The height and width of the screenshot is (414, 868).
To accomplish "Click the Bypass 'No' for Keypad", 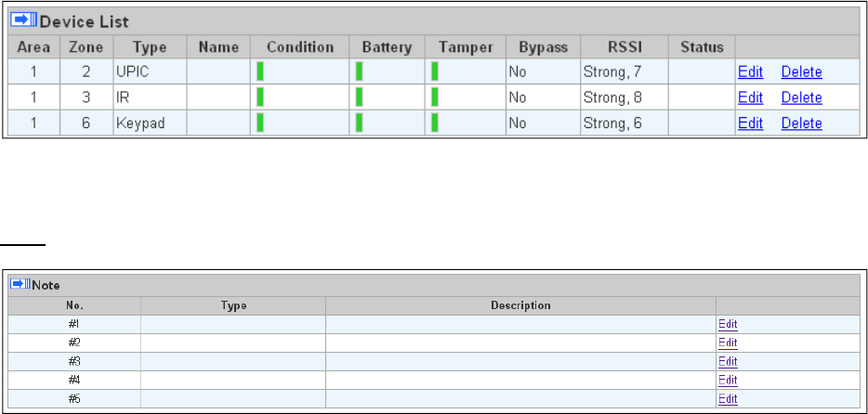I will (x=517, y=123).
